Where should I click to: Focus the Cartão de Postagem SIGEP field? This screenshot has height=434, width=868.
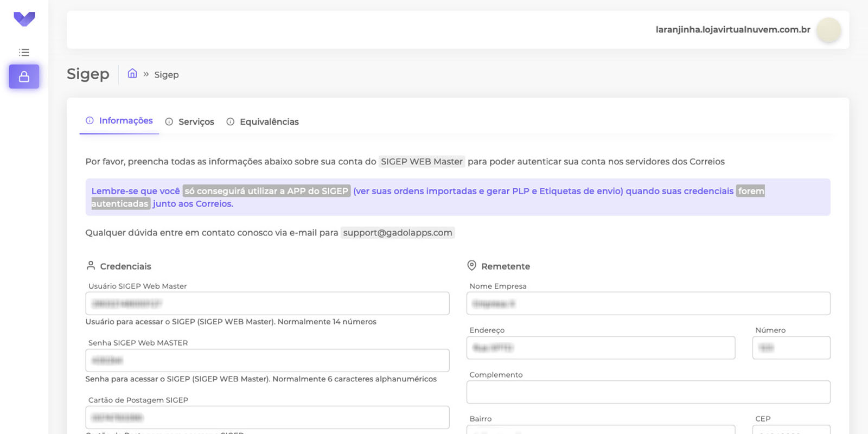(267, 417)
